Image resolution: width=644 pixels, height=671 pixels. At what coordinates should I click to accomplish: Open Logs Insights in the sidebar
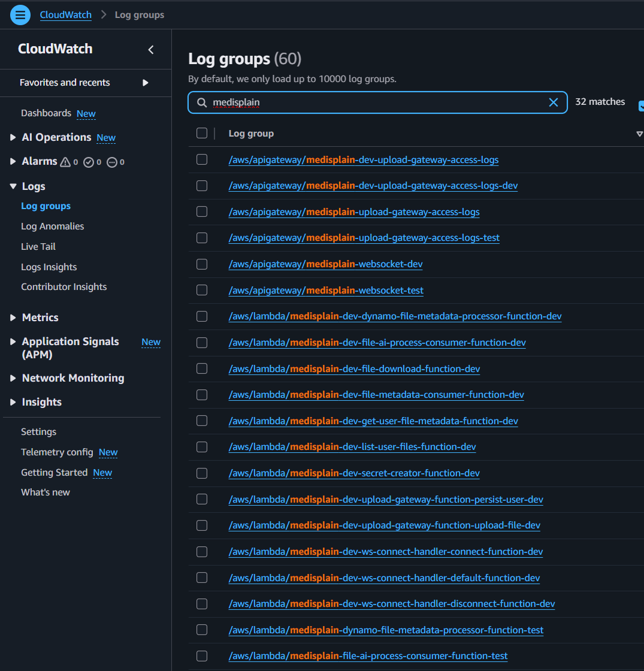click(x=49, y=267)
